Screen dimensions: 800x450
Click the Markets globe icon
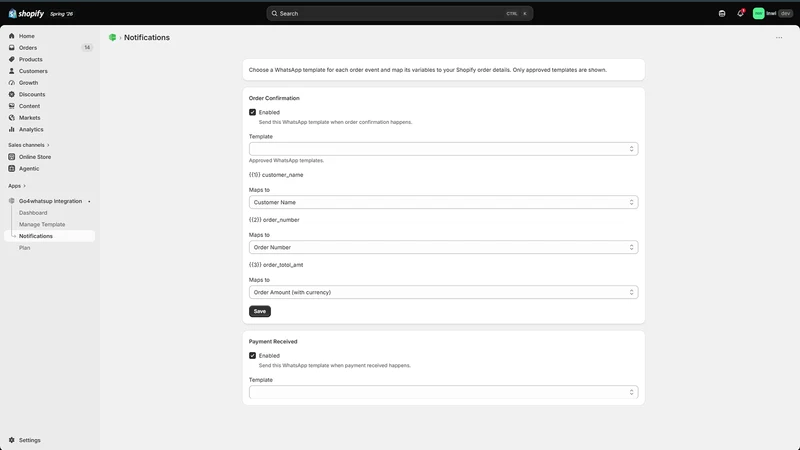pyautogui.click(x=12, y=118)
